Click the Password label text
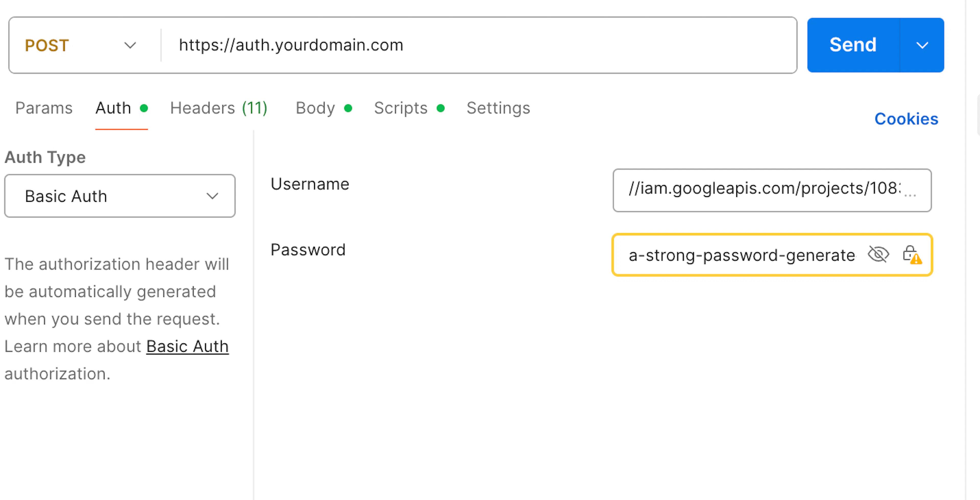The width and height of the screenshot is (980, 500). click(x=308, y=250)
